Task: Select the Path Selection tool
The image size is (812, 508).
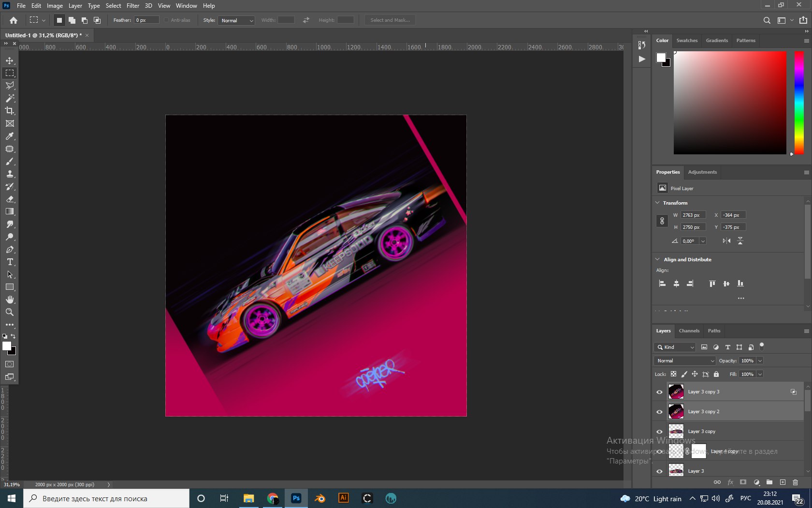Action: [10, 274]
